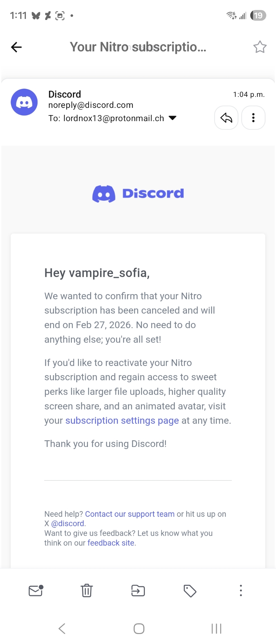Viewport: 276px width, 644px height.
Task: Apply a label with tag icon
Action: tap(190, 591)
